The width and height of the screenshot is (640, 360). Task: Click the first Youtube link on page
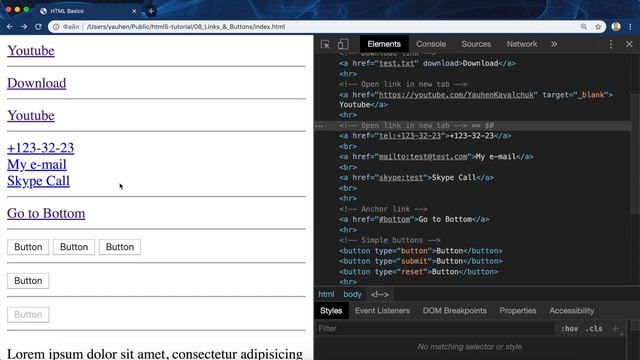(x=31, y=51)
